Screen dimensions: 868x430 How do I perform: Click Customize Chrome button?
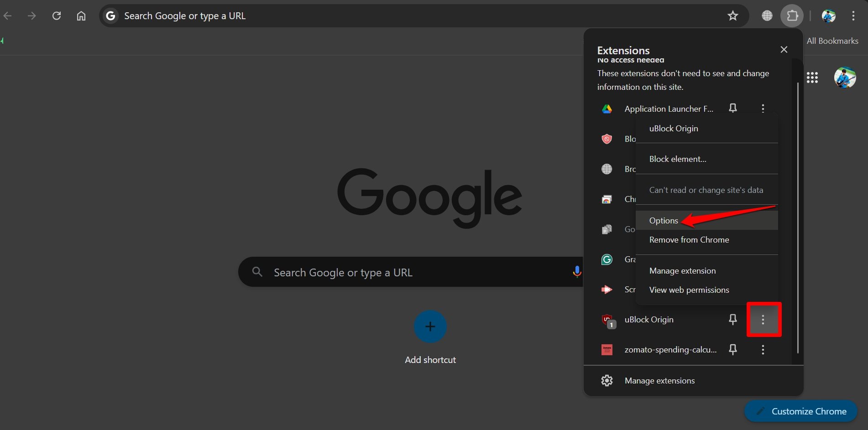coord(801,411)
